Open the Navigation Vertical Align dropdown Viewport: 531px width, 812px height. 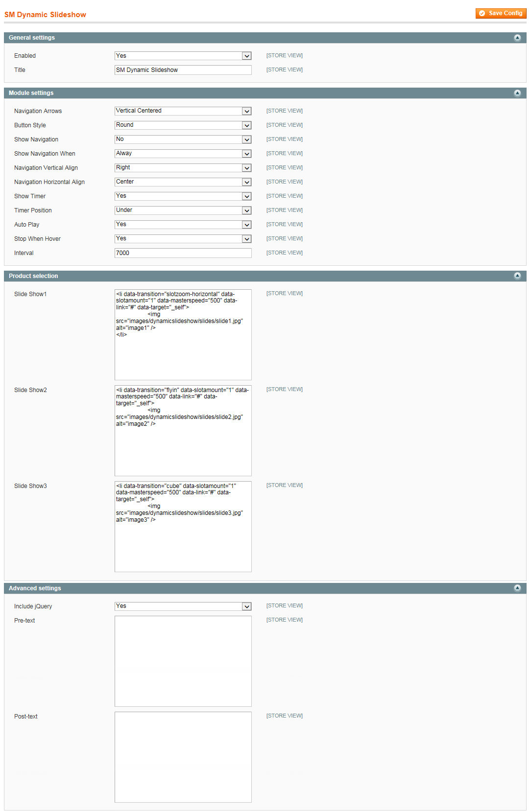(183, 168)
